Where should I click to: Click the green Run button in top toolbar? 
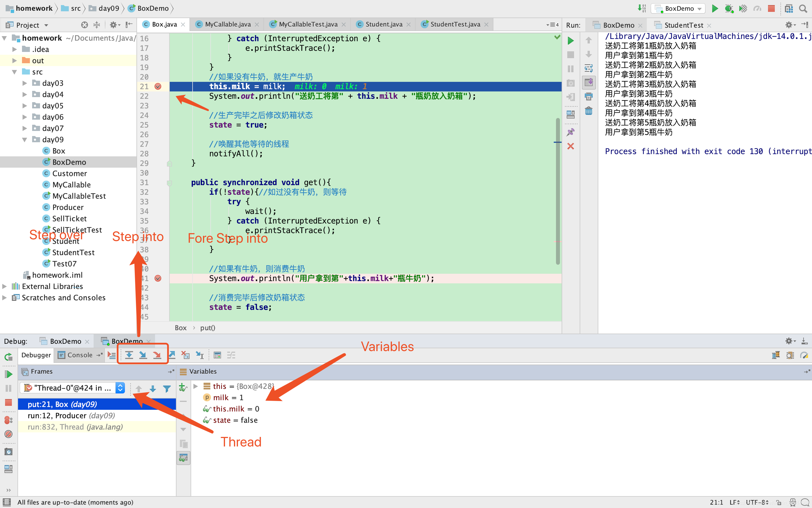pyautogui.click(x=715, y=8)
